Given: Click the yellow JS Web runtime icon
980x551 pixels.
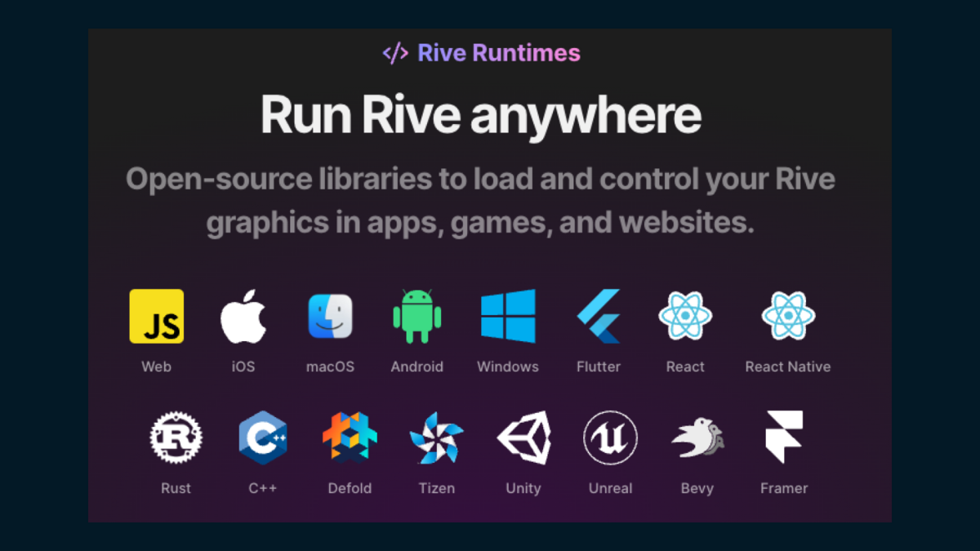Looking at the screenshot, I should tap(157, 316).
